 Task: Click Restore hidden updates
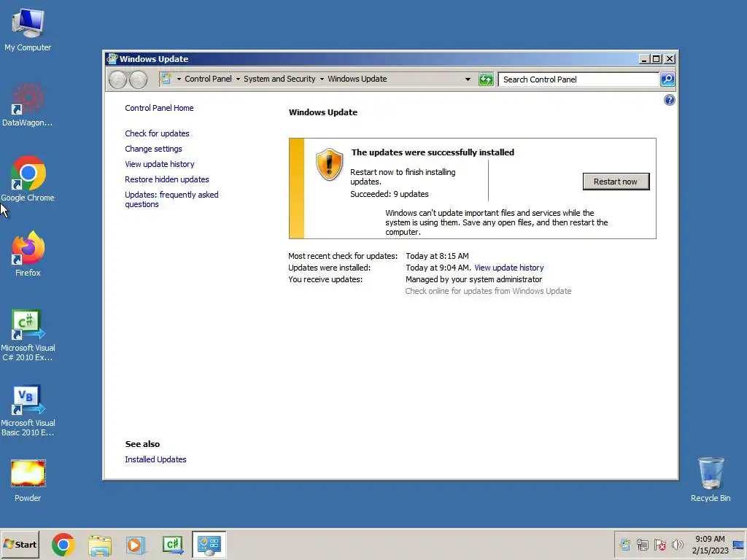[167, 179]
